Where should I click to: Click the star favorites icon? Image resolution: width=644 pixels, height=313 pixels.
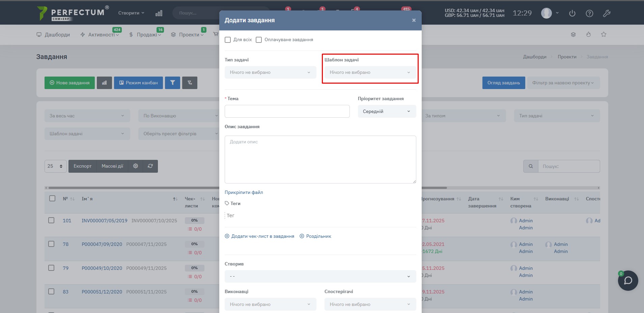pyautogui.click(x=604, y=34)
